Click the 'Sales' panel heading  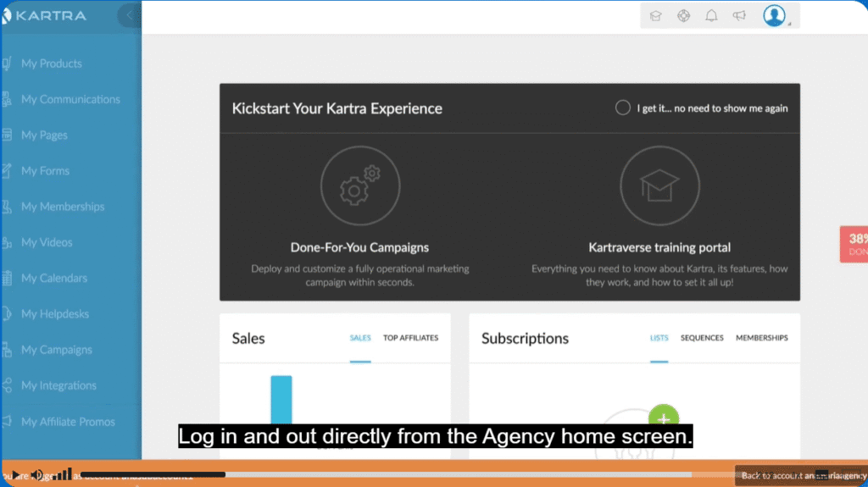[x=248, y=338]
